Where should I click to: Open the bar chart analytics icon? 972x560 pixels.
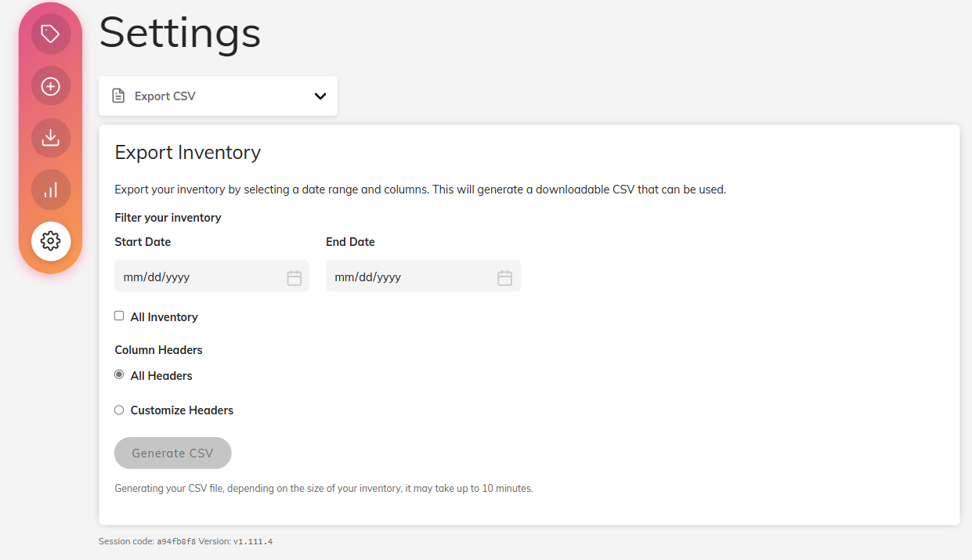click(x=51, y=190)
